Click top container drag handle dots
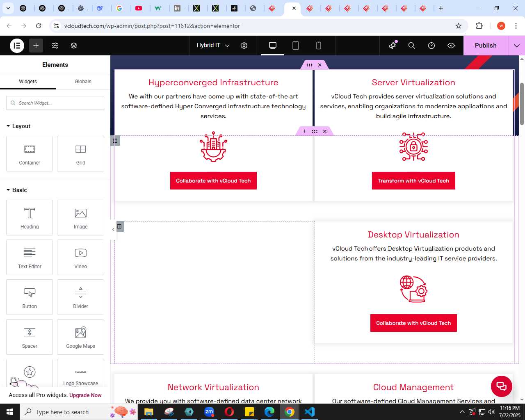 pos(309,65)
